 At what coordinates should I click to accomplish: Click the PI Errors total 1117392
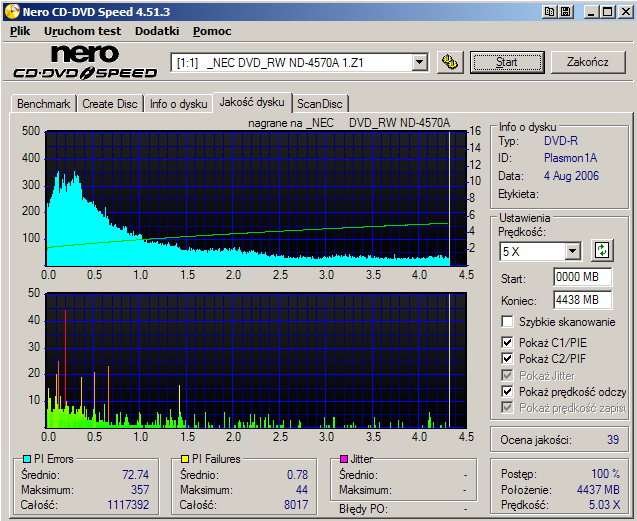coord(128,505)
